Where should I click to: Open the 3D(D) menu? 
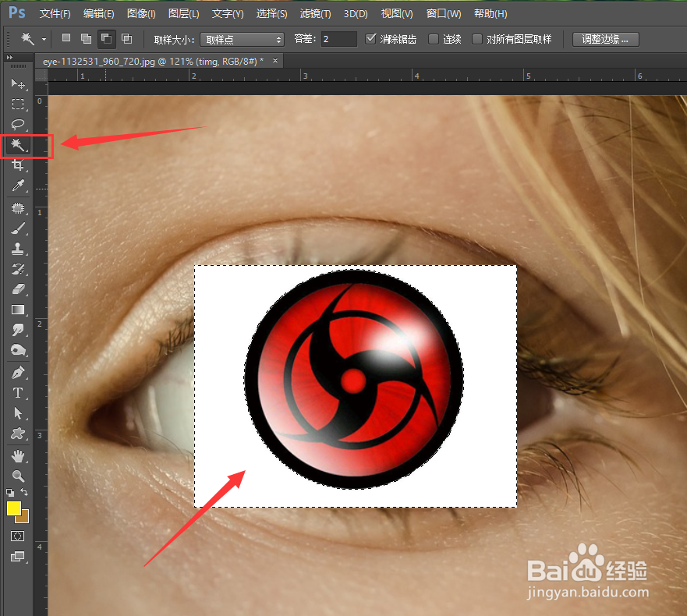click(356, 14)
